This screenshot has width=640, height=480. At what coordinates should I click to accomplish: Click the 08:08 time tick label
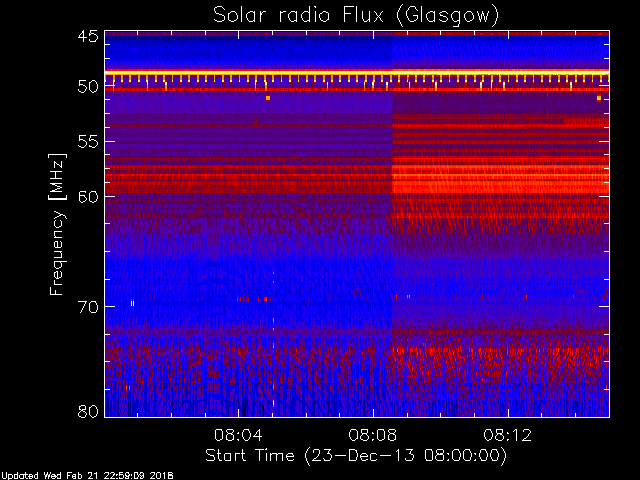(x=373, y=435)
